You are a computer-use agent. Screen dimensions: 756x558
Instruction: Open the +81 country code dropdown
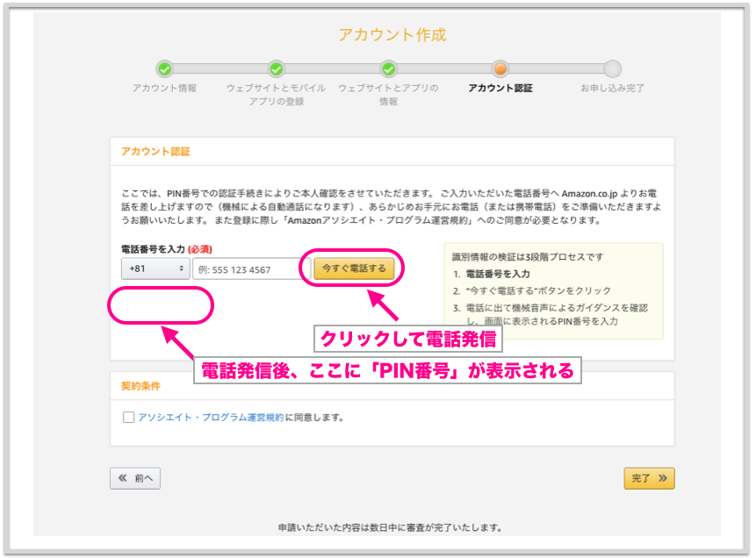(155, 268)
